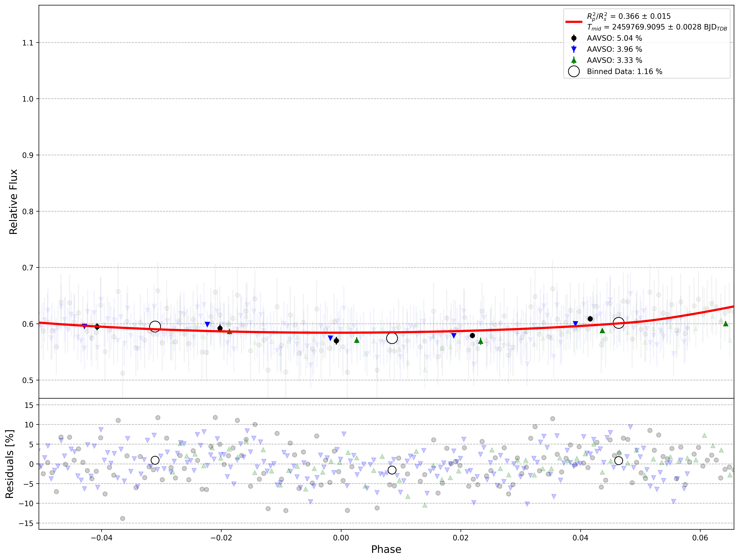Click the −15 tick on Residuals axis
Screen dimensions: 739x560
[26, 523]
